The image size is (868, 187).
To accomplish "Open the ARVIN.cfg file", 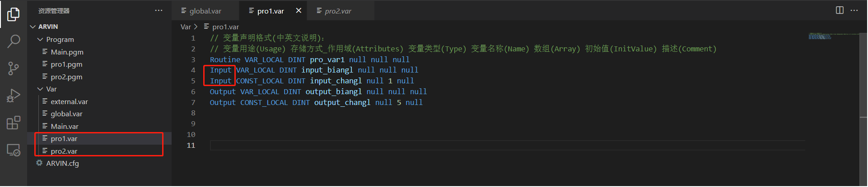I will (x=62, y=163).
